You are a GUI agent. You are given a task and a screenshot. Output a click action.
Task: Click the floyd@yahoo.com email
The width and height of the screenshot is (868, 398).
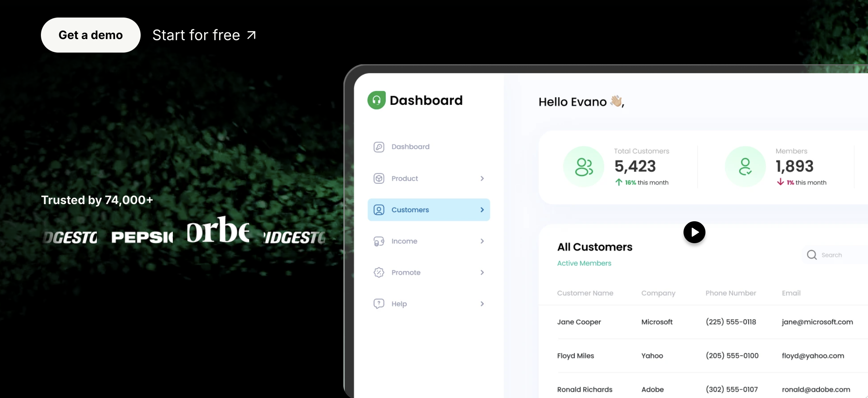coord(813,356)
